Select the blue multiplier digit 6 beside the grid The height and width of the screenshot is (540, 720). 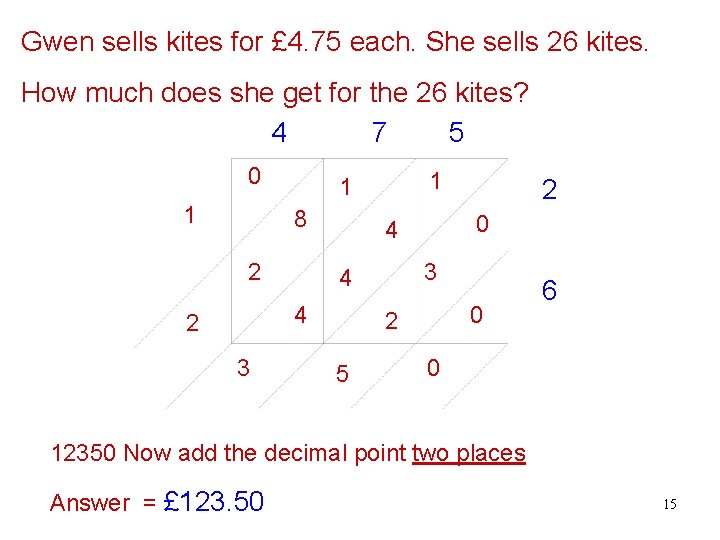(x=549, y=291)
